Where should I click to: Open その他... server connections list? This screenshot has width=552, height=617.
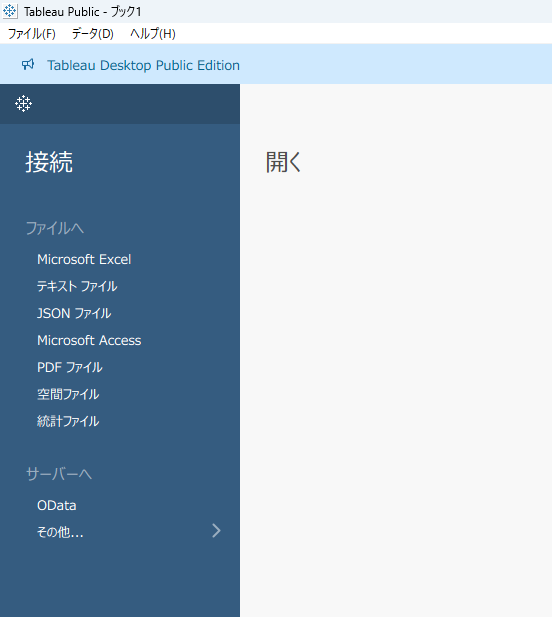coord(60,532)
